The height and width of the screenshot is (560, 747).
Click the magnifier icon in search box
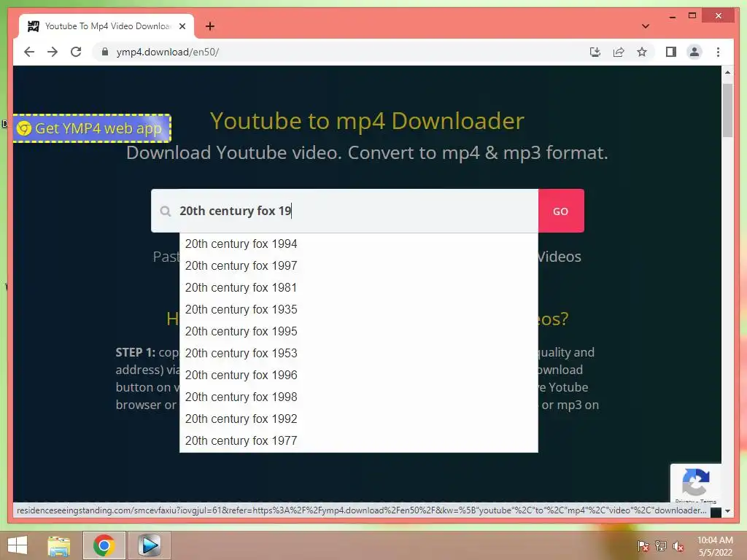[x=166, y=211]
